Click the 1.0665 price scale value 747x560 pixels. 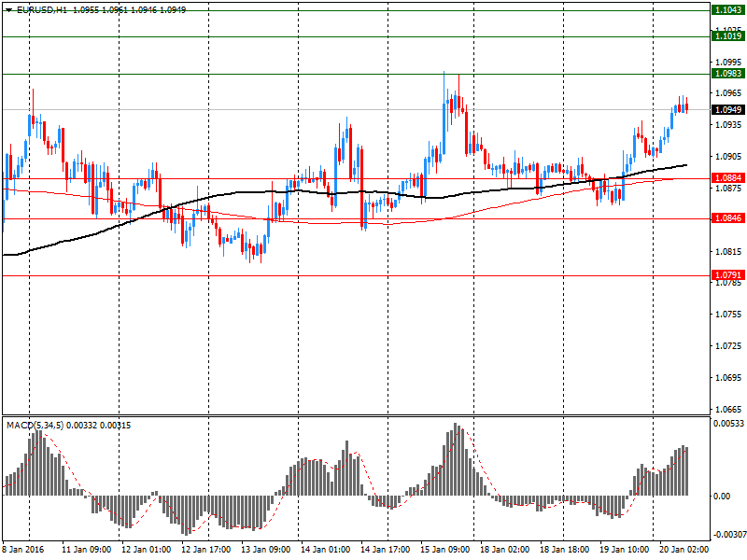coord(728,409)
